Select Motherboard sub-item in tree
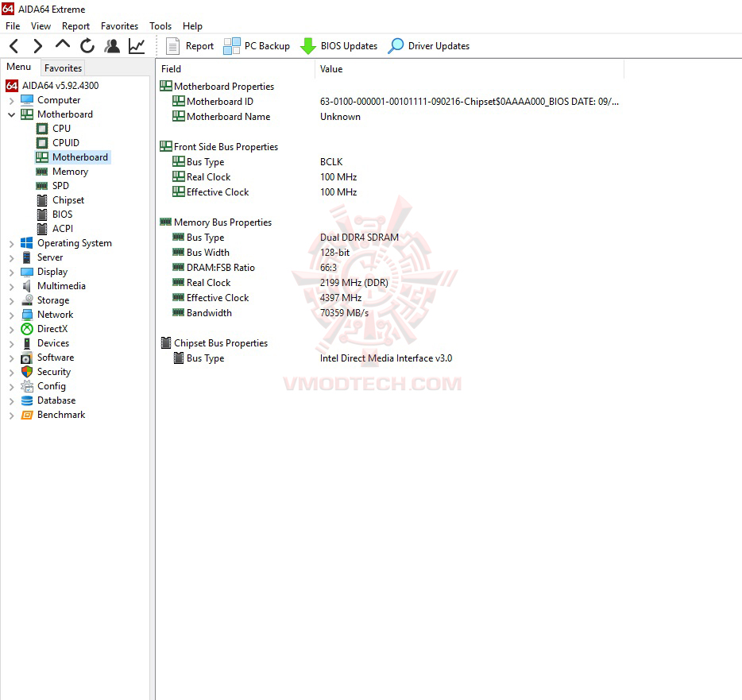742x700 pixels. [73, 157]
